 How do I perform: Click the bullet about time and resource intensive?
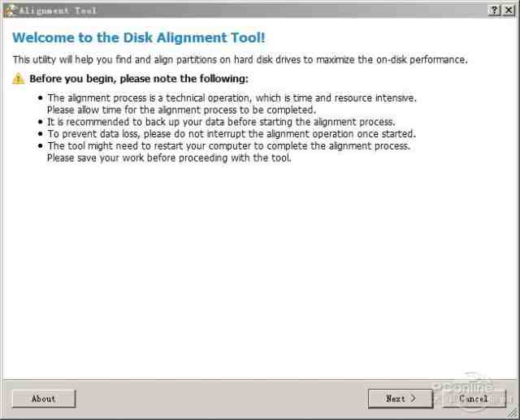(231, 97)
